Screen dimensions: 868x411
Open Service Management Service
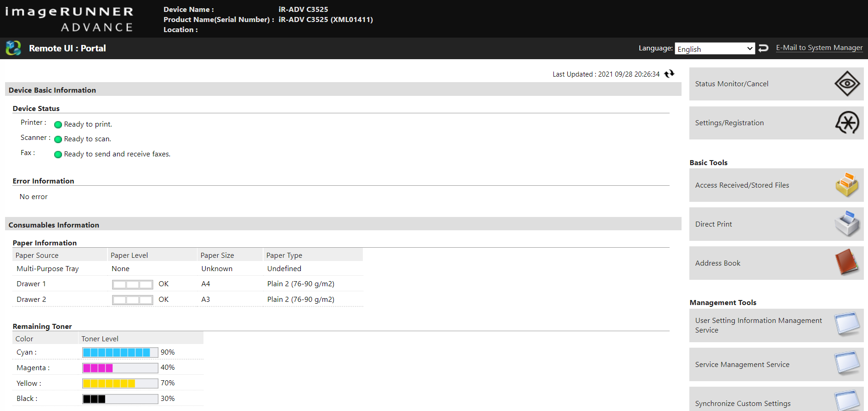tap(776, 364)
